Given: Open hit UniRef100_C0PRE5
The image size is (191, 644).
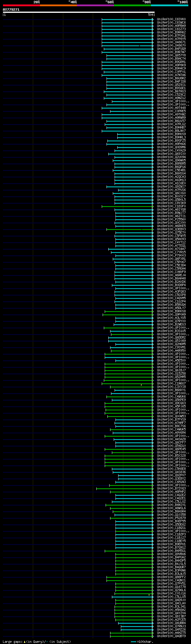Looking at the screenshot, I should click(171, 111).
